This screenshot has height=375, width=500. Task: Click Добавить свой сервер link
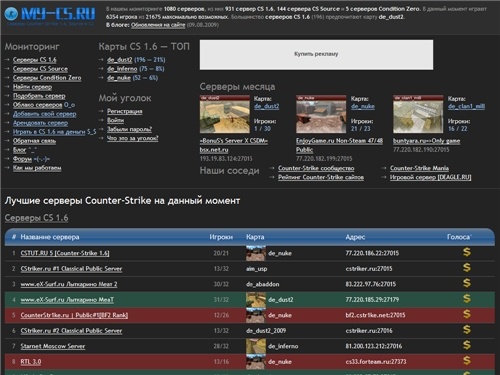point(45,114)
